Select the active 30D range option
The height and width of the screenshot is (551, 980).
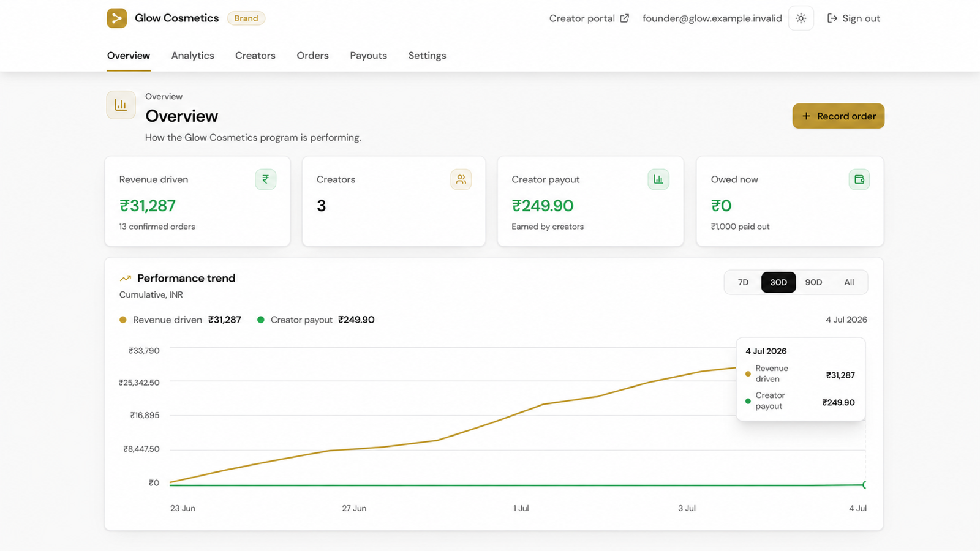pyautogui.click(x=778, y=282)
